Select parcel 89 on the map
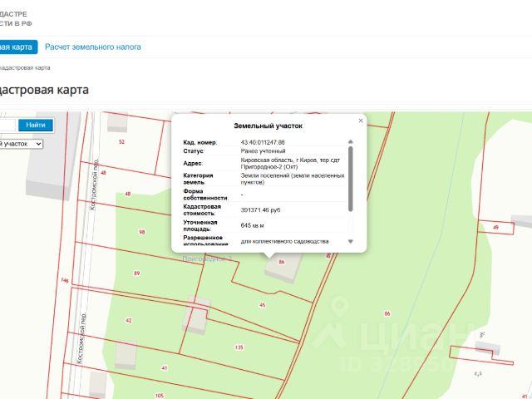Viewport: 532px width, 399px height. [x=136, y=273]
